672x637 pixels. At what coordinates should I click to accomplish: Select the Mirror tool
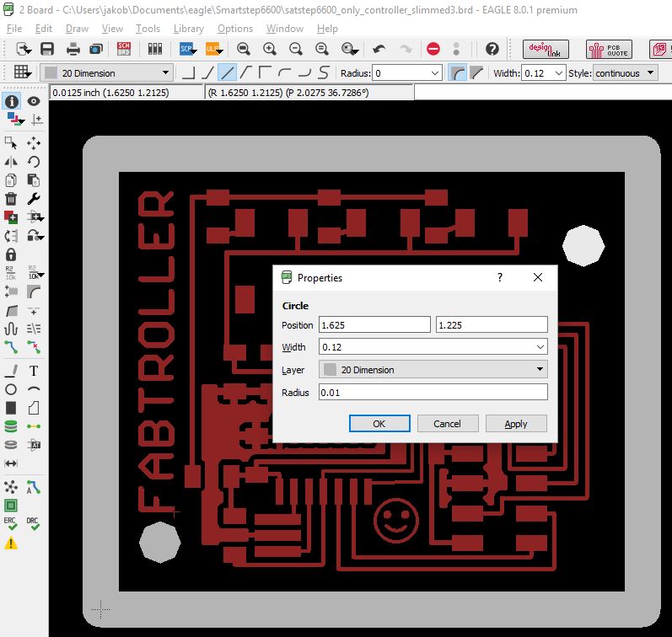pyautogui.click(x=11, y=162)
